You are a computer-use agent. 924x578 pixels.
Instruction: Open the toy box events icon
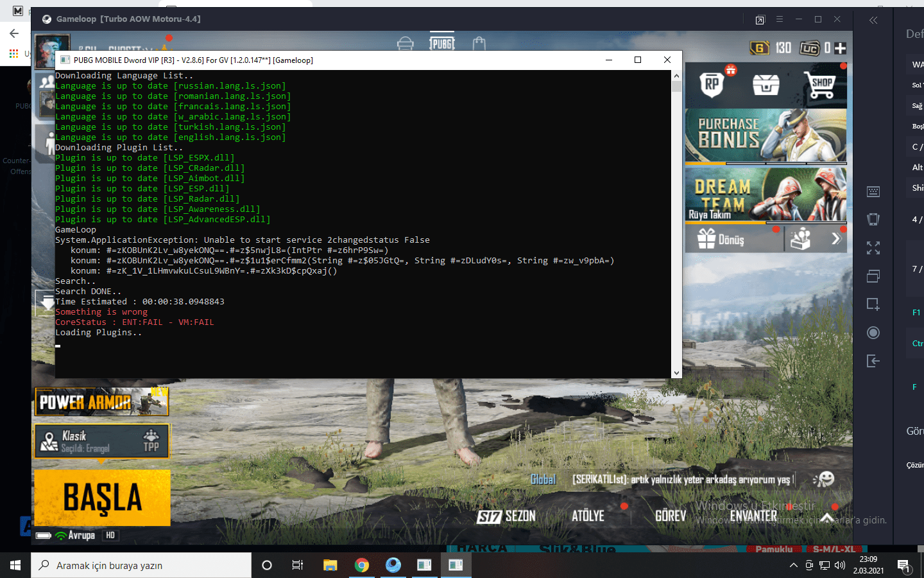pyautogui.click(x=801, y=239)
